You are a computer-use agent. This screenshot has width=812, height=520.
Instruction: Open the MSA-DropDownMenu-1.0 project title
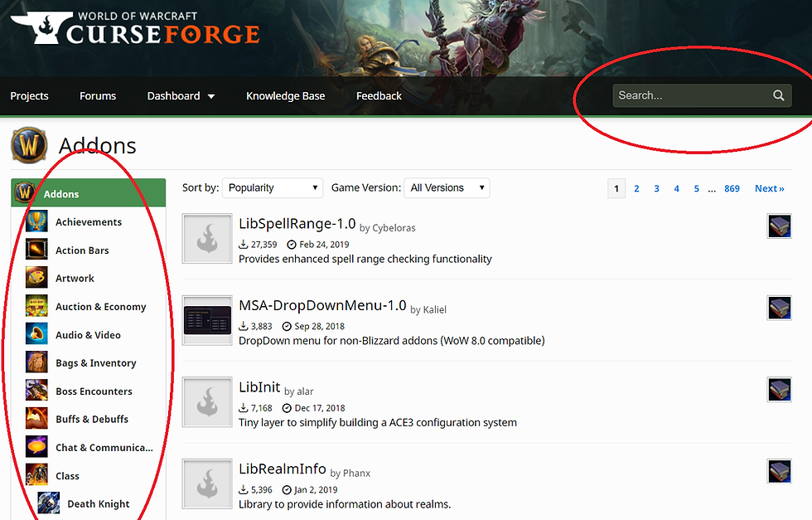tap(322, 305)
